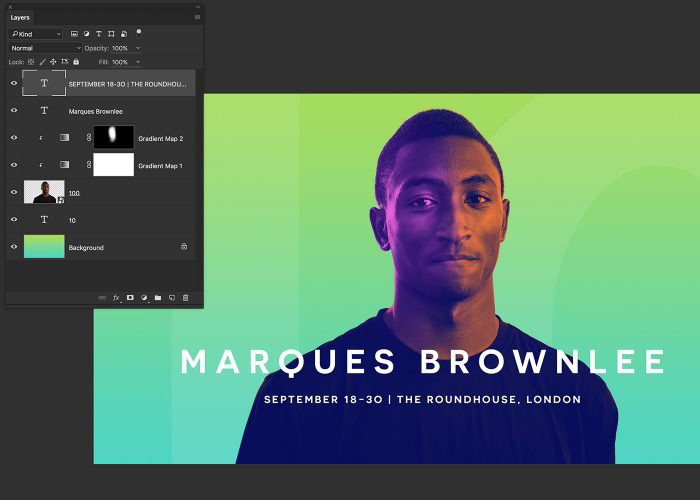Select the Layers panel tab
This screenshot has width=700, height=500.
coord(20,17)
